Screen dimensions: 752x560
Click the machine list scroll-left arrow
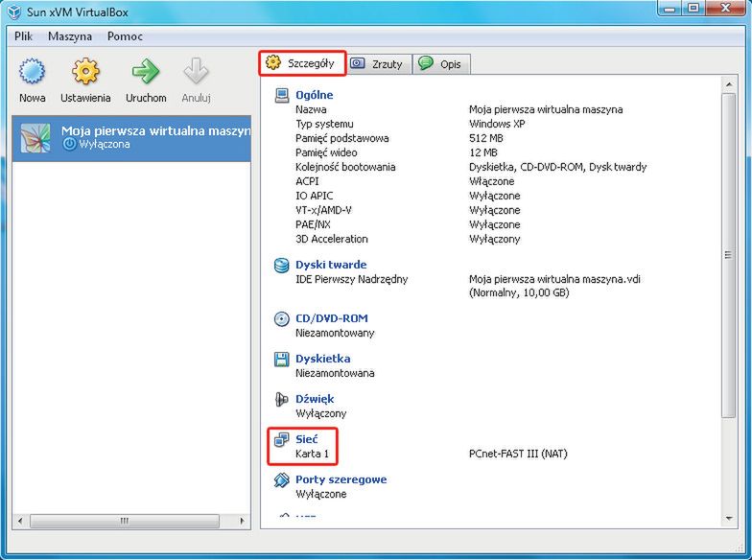coord(20,521)
